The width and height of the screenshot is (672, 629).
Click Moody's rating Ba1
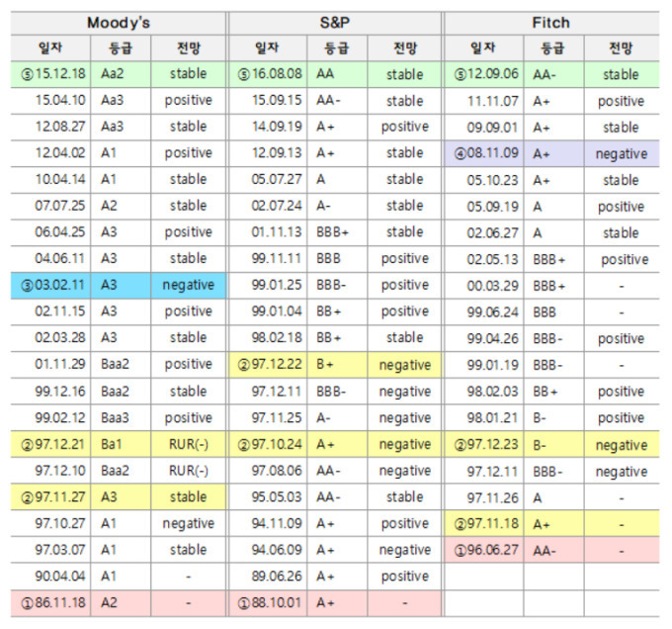coord(112,444)
